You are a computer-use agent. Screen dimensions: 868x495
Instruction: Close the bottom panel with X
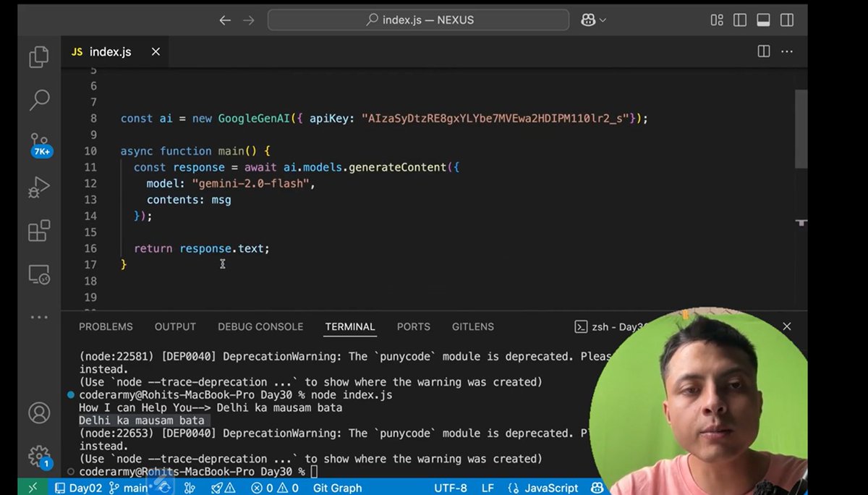787,327
